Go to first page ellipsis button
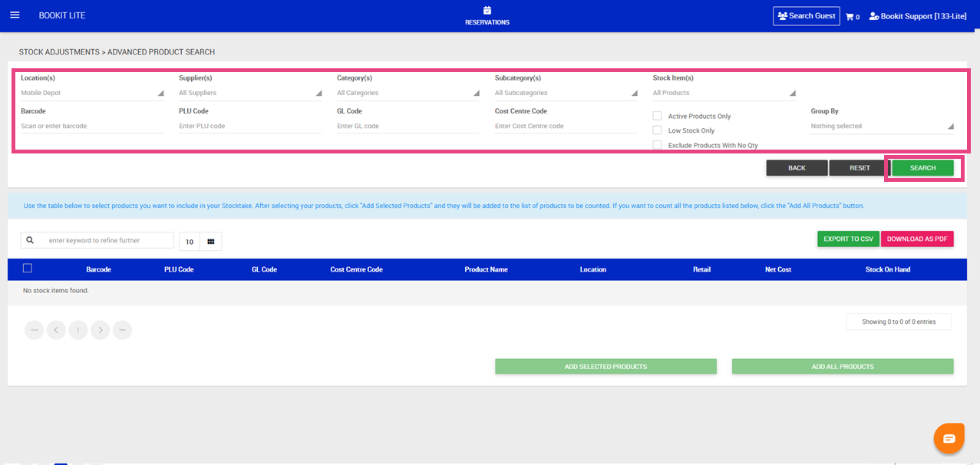The height and width of the screenshot is (465, 980). click(x=35, y=330)
